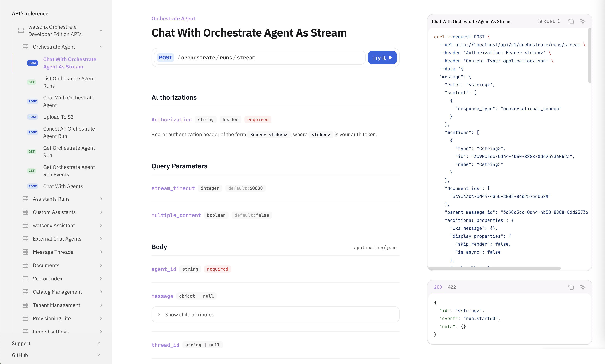
Task: Collapse the Orchestrate Agent section chevron
Action: coord(101,47)
